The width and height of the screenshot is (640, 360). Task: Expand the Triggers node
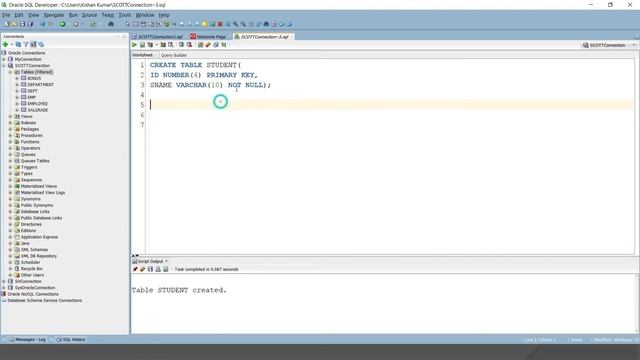point(11,167)
